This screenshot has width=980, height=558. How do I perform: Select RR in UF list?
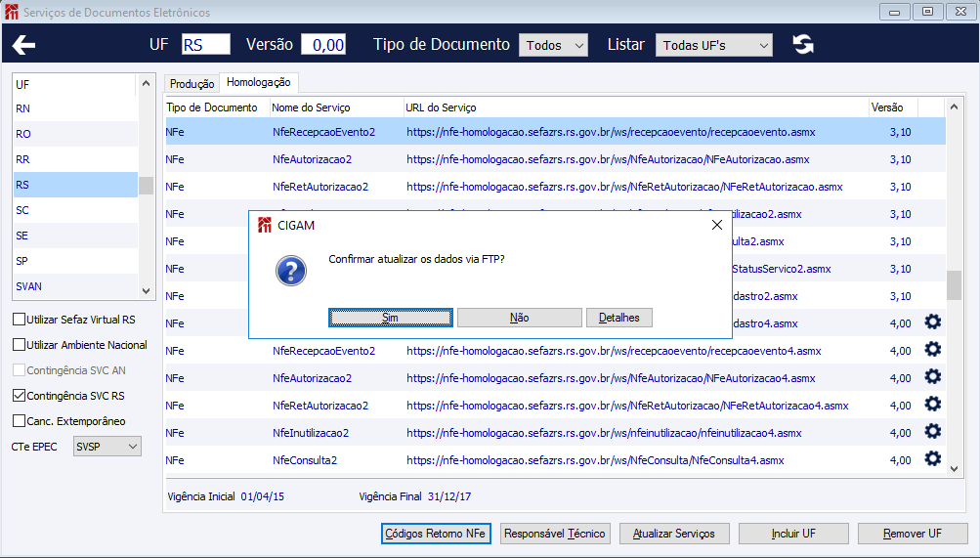[75, 159]
